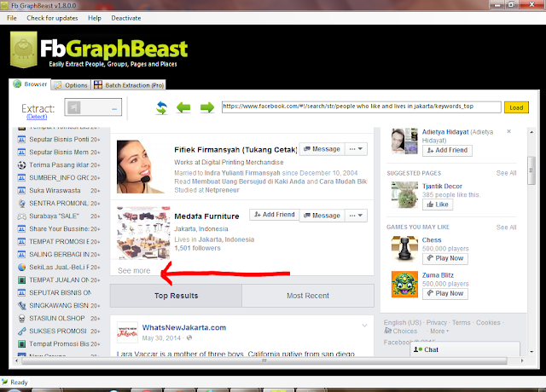Screen dimensions: 546x392
Task: Click STASIUN OLSHOP skull icon
Action: point(21,319)
